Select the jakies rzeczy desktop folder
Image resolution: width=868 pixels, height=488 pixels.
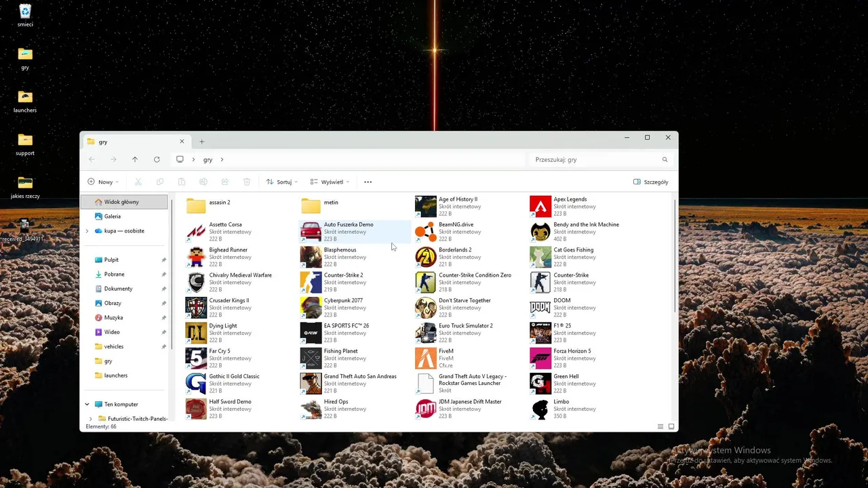pyautogui.click(x=25, y=186)
